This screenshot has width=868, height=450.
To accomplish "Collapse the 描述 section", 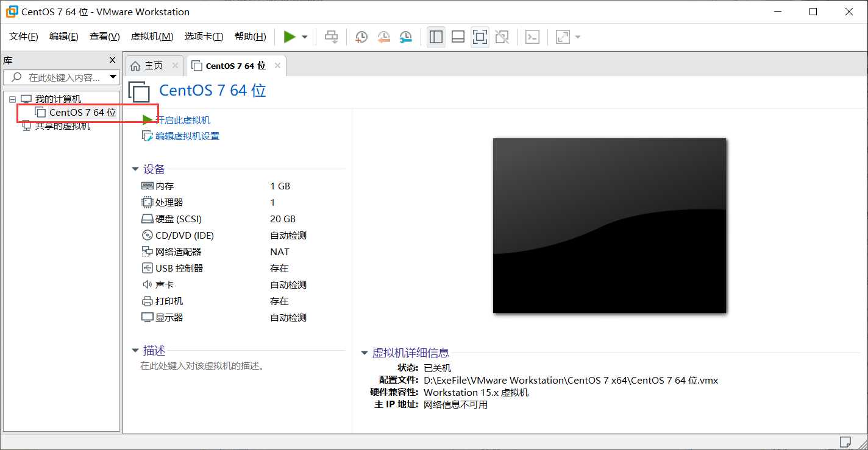I will pyautogui.click(x=135, y=351).
